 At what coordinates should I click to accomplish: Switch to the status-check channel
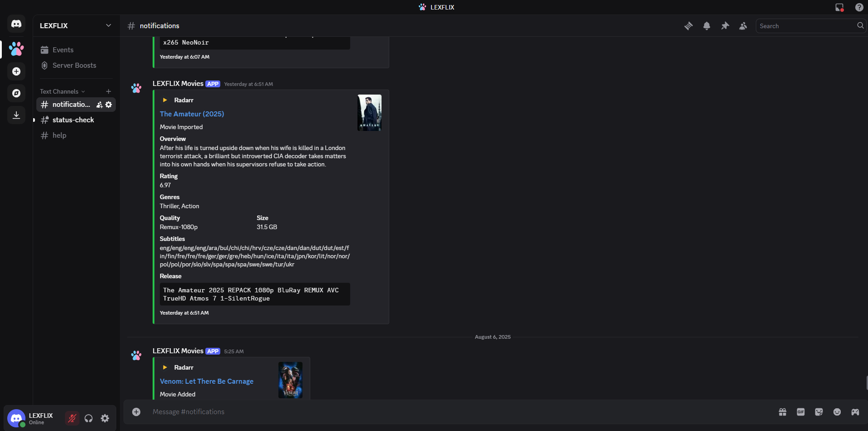[x=73, y=120]
